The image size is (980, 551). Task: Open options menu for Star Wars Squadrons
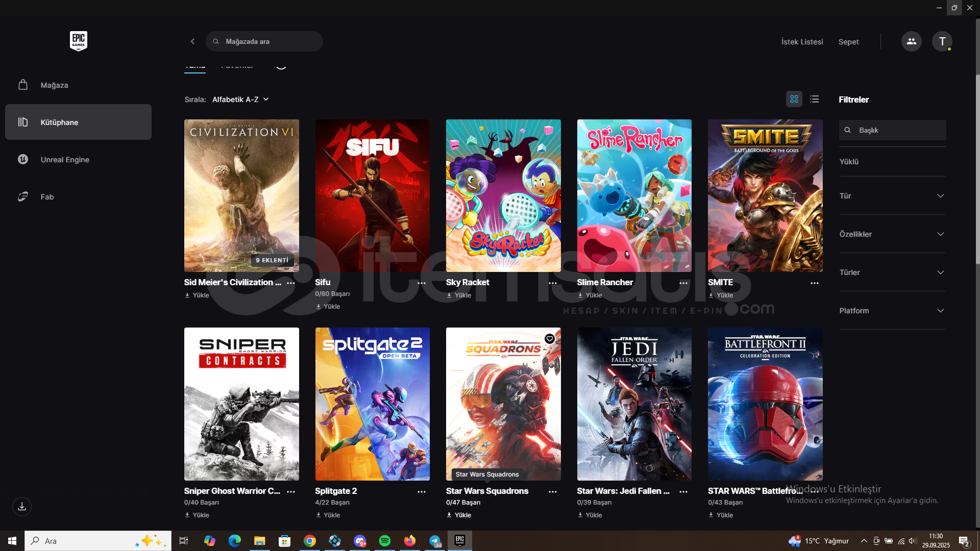(x=553, y=492)
